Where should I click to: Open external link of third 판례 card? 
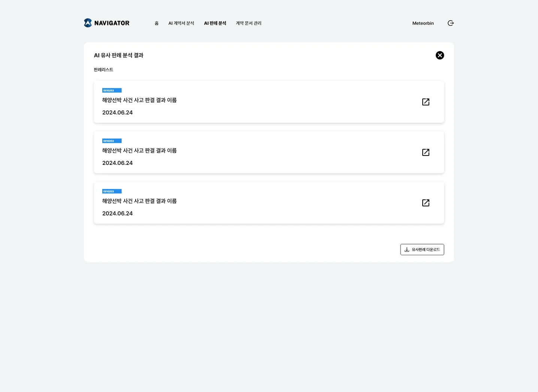426,203
